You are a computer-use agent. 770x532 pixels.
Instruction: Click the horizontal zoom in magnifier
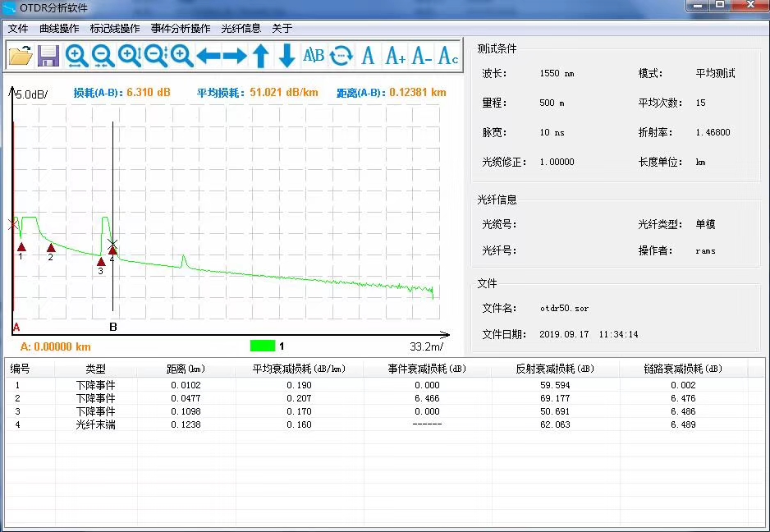tap(76, 56)
